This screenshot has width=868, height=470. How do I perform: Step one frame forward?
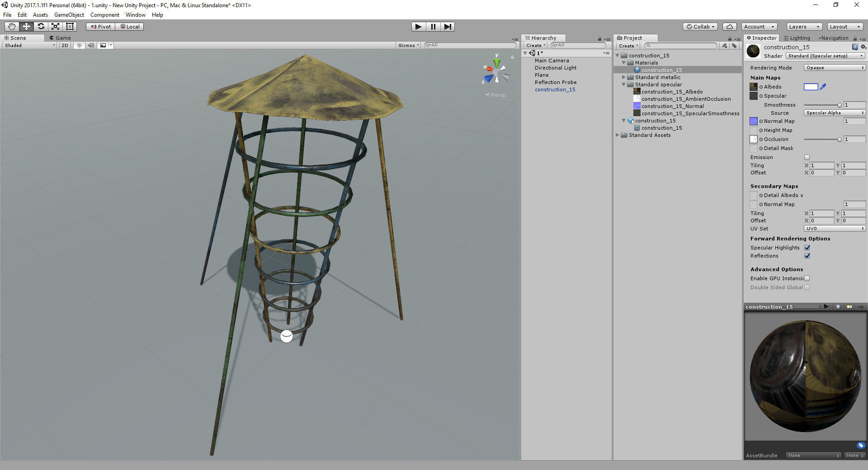pyautogui.click(x=448, y=27)
